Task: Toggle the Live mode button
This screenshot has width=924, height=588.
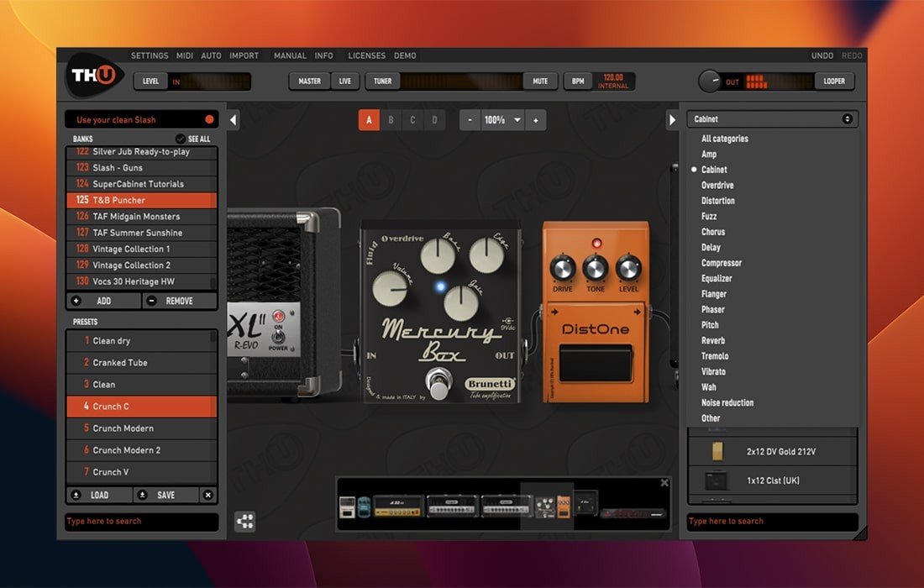Action: pos(345,81)
